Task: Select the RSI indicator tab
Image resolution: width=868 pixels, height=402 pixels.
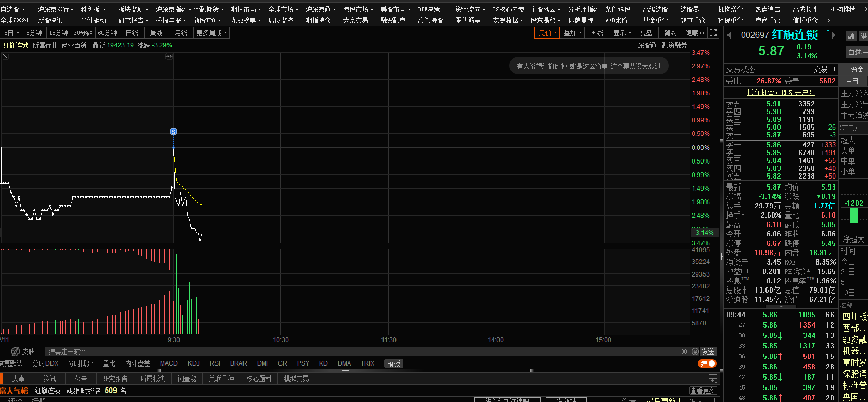Action: (214, 363)
